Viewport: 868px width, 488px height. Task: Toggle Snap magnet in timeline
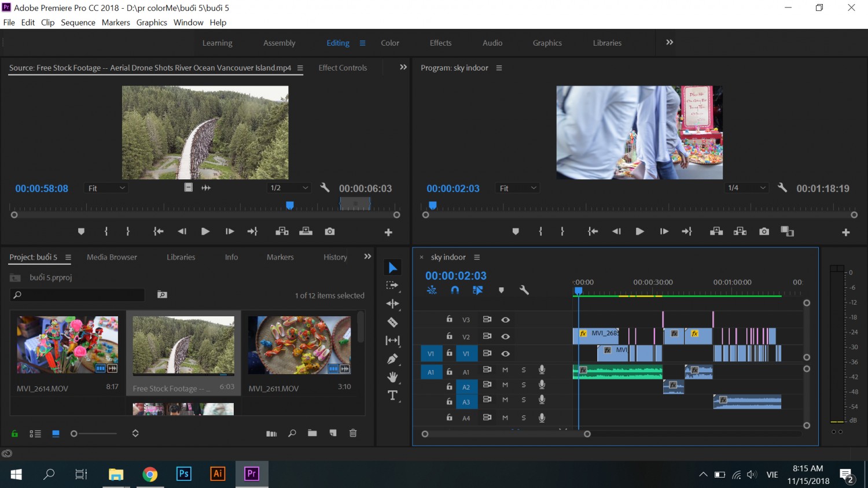coord(455,290)
